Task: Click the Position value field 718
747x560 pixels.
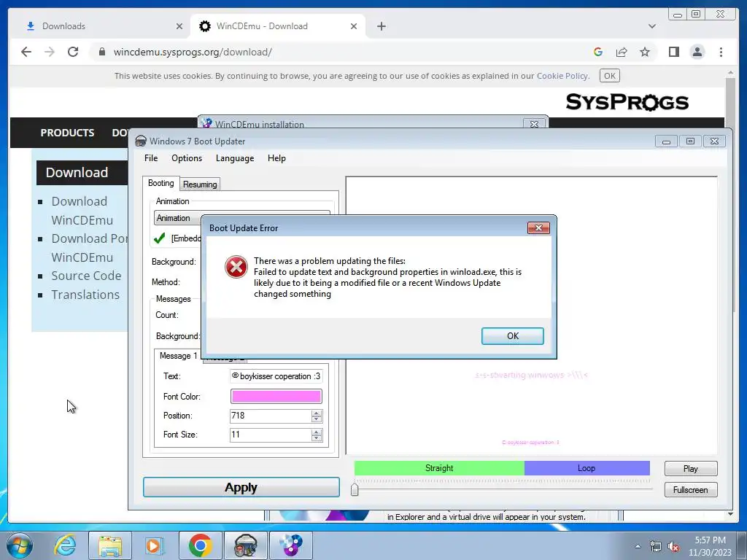Action: [270, 416]
